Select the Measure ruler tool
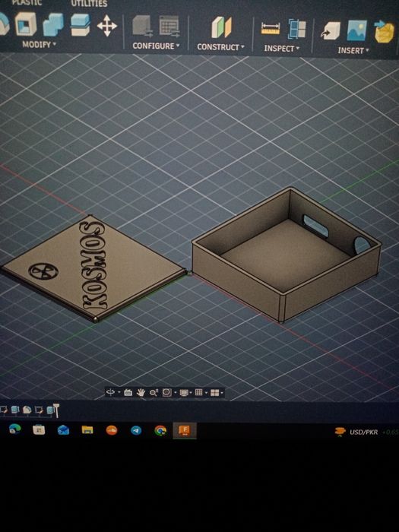This screenshot has width=399, height=532. (x=271, y=29)
